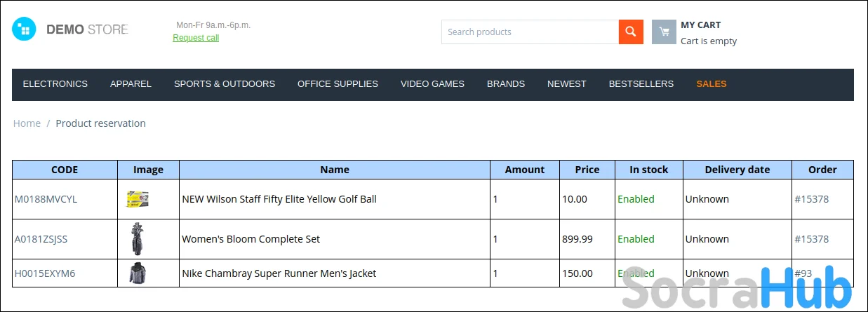View the Bestsellers section
The width and height of the screenshot is (868, 312).
(641, 84)
